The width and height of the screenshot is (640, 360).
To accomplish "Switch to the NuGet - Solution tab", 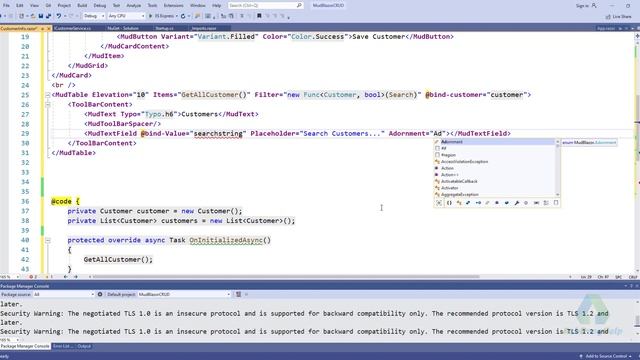I will (123, 28).
